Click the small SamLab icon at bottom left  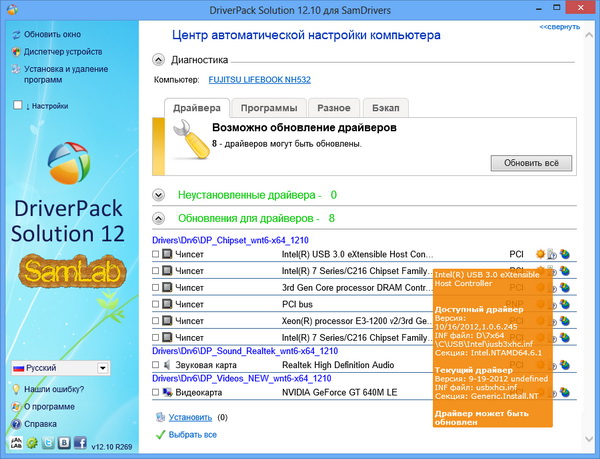(16, 443)
